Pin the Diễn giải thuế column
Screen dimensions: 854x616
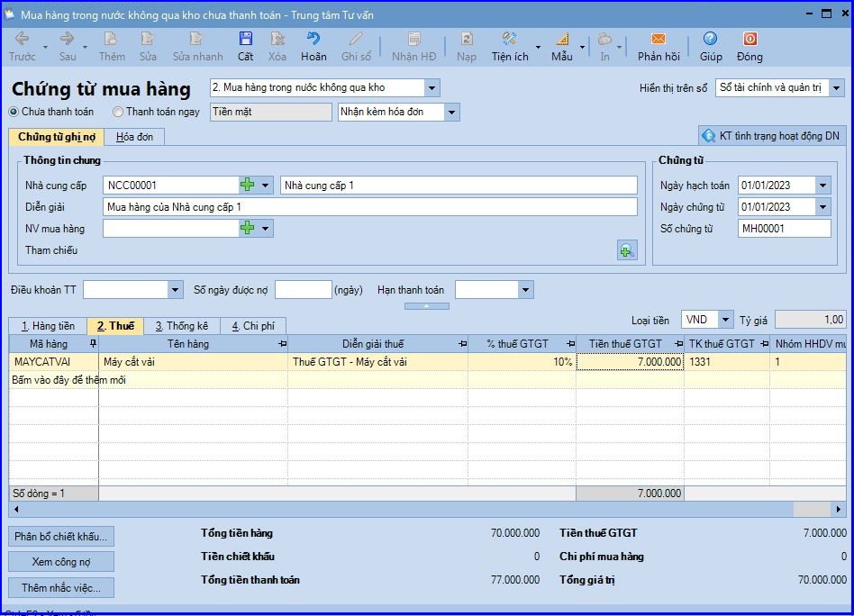tap(462, 344)
